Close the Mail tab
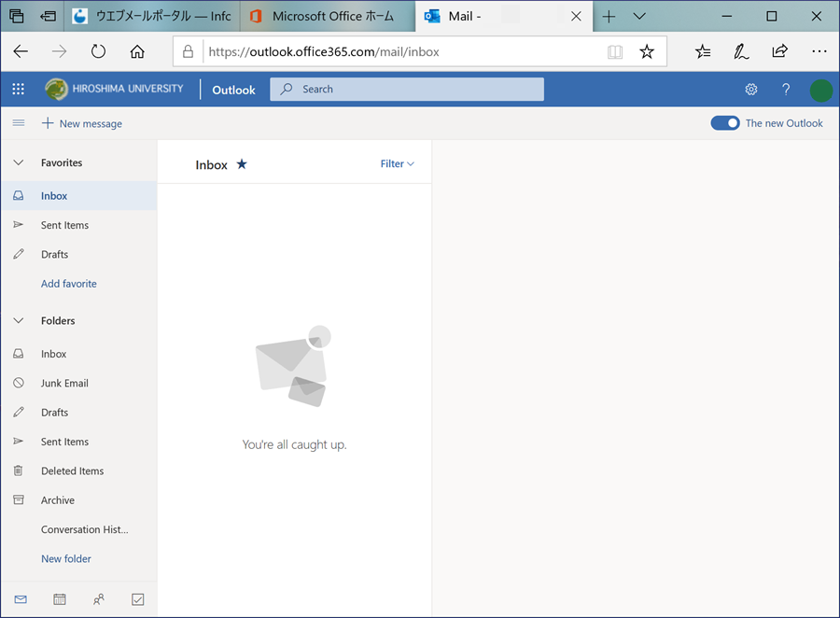The height and width of the screenshot is (618, 840). pyautogui.click(x=576, y=17)
